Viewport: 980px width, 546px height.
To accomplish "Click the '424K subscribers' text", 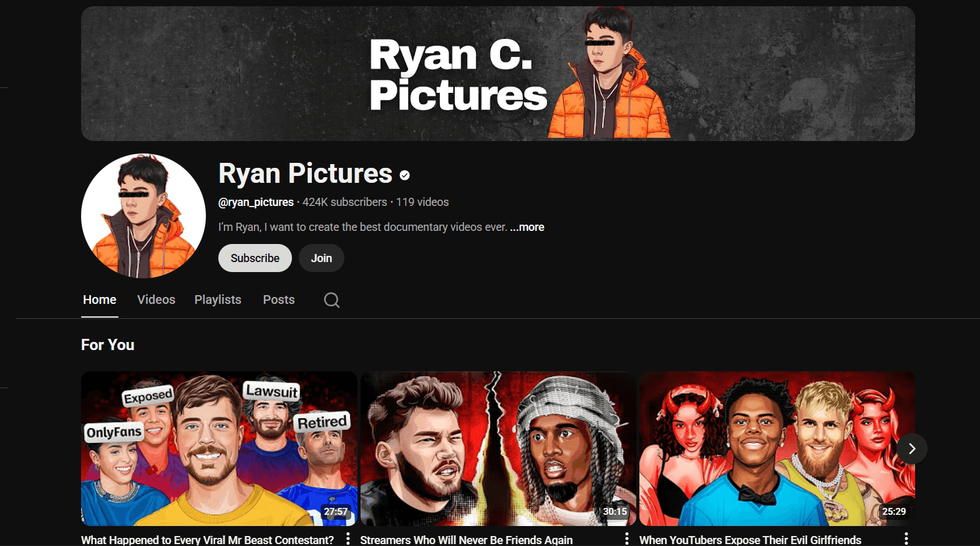I will tap(345, 202).
